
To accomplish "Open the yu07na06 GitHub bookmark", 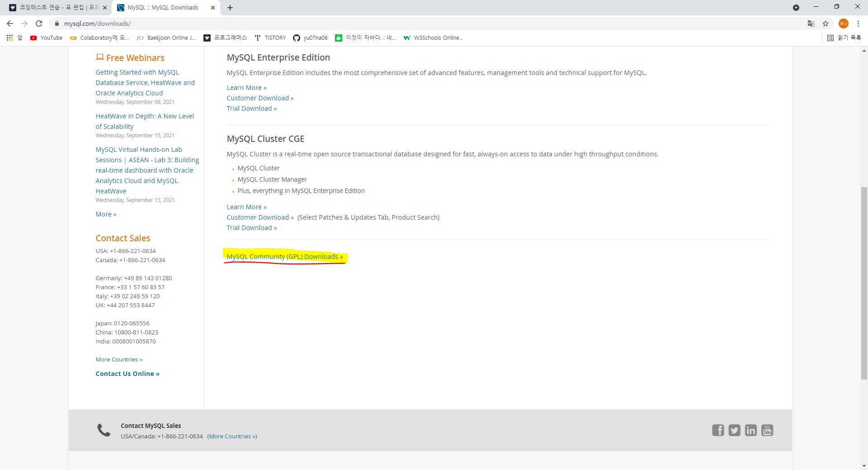I will (x=310, y=38).
